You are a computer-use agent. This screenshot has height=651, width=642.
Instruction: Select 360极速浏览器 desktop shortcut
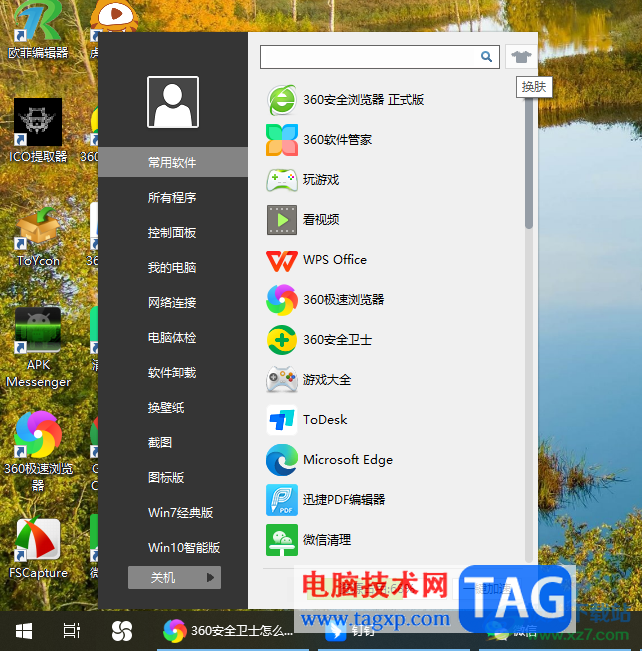click(x=38, y=451)
